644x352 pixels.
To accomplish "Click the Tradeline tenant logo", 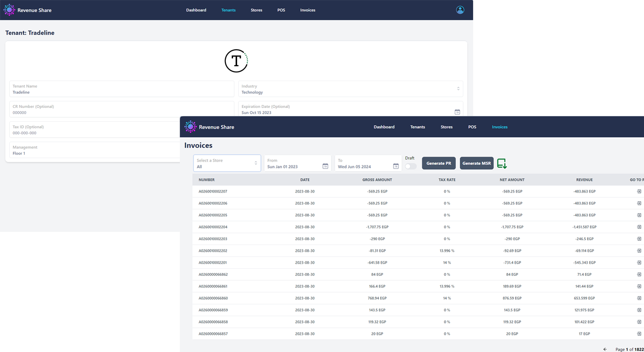I will tap(236, 61).
